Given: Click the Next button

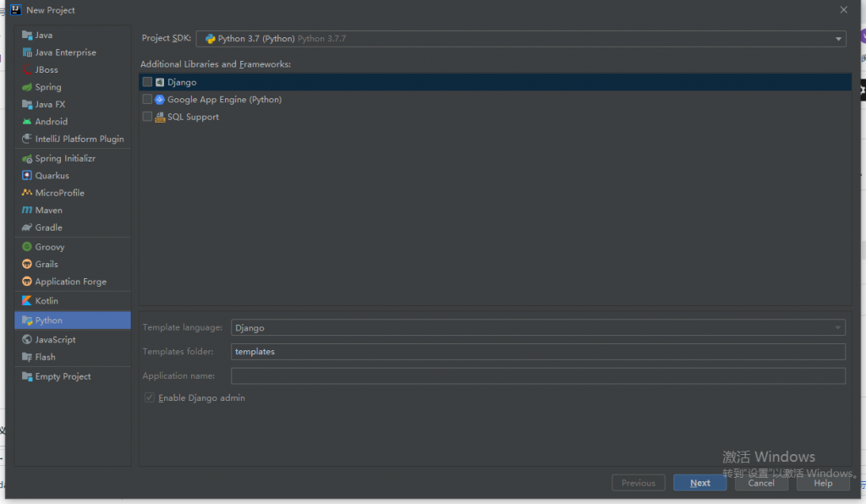Looking at the screenshot, I should (699, 483).
